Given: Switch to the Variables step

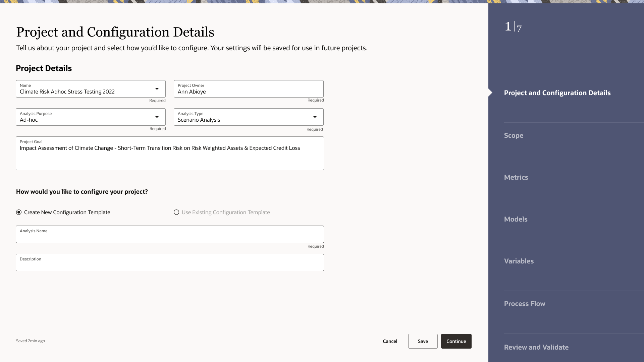Looking at the screenshot, I should pos(519,261).
